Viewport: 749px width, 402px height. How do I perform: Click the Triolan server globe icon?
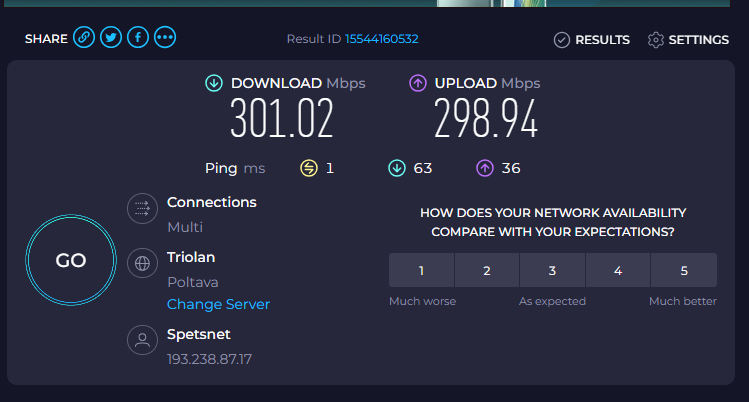[x=142, y=263]
